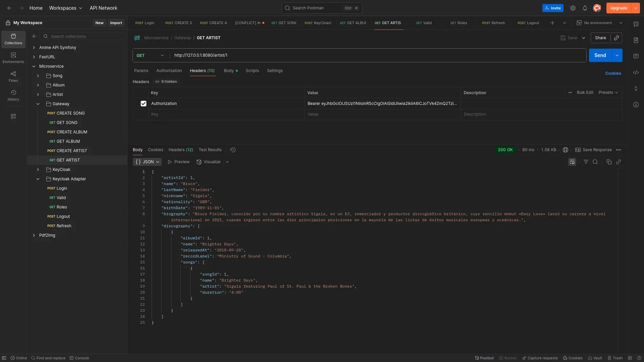This screenshot has height=362, width=644.
Task: Copy the response link icon
Action: coord(619,162)
